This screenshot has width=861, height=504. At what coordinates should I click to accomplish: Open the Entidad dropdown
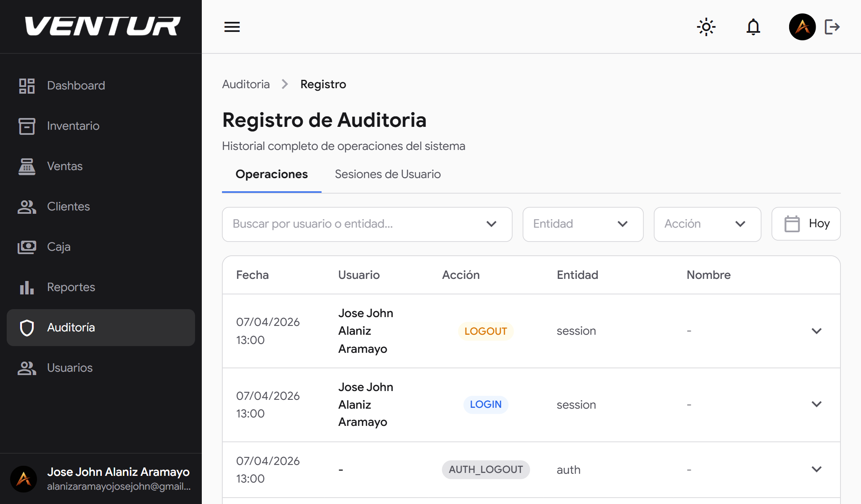click(x=583, y=224)
